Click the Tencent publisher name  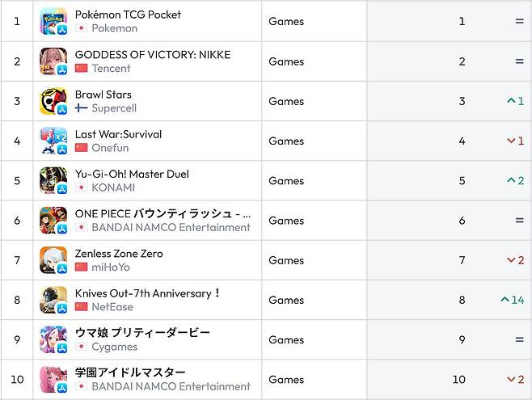point(111,68)
